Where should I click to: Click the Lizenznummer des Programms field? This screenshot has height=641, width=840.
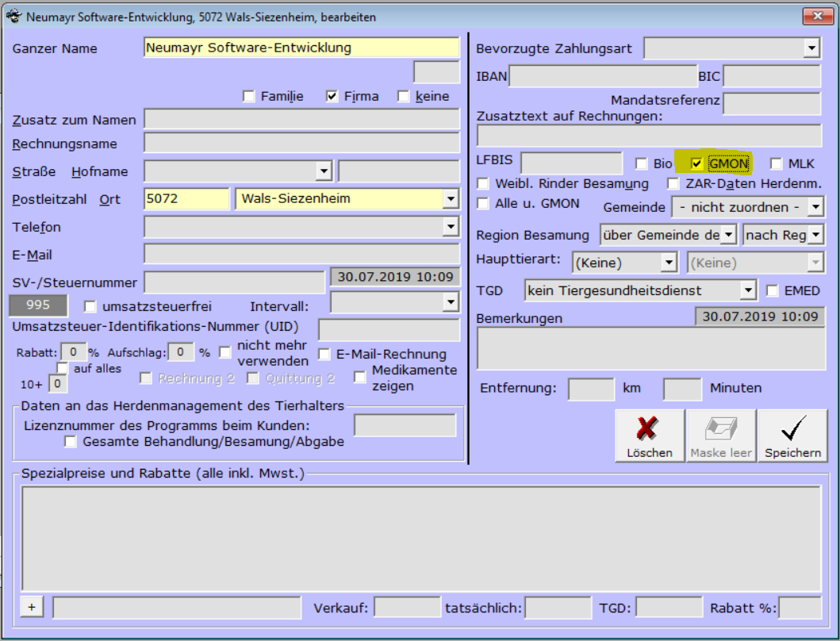click(x=405, y=426)
